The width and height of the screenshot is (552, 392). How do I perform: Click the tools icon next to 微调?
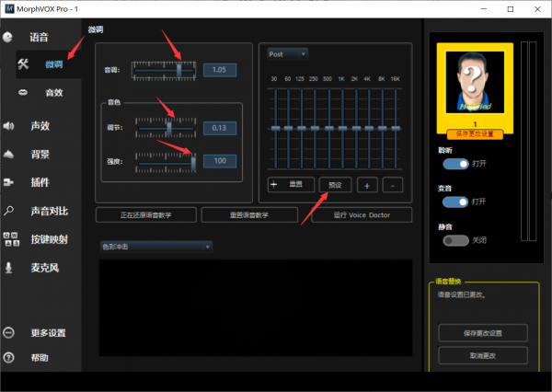23,63
